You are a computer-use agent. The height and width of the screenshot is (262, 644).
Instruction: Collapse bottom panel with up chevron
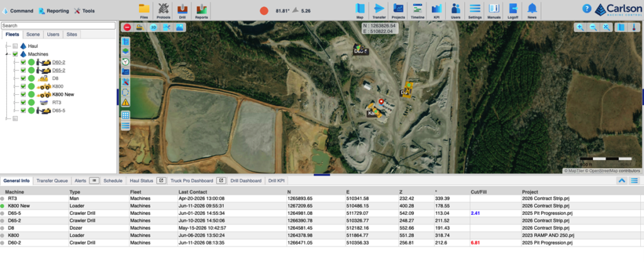(622, 180)
